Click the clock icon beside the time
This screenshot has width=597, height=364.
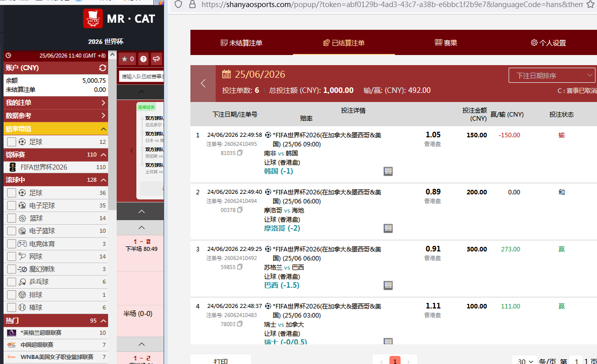click(9, 55)
